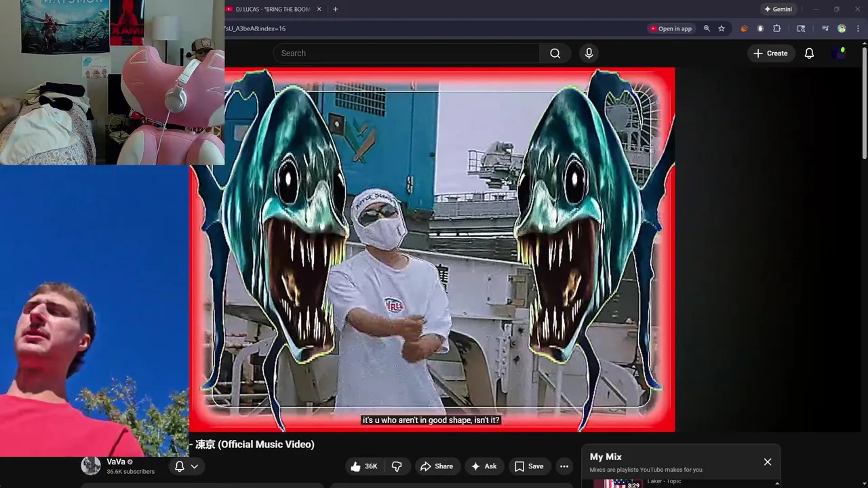Close the DJ LUCAS browser tab
The width and height of the screenshot is (868, 488).
319,9
